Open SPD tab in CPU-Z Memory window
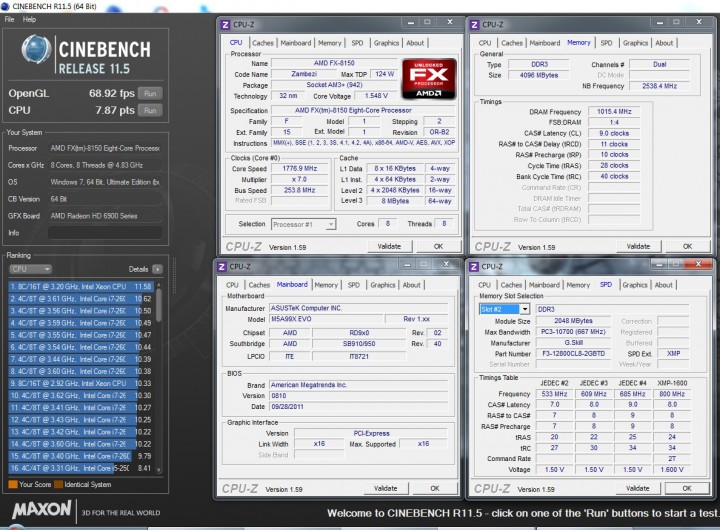The image size is (720, 530). coord(606,43)
